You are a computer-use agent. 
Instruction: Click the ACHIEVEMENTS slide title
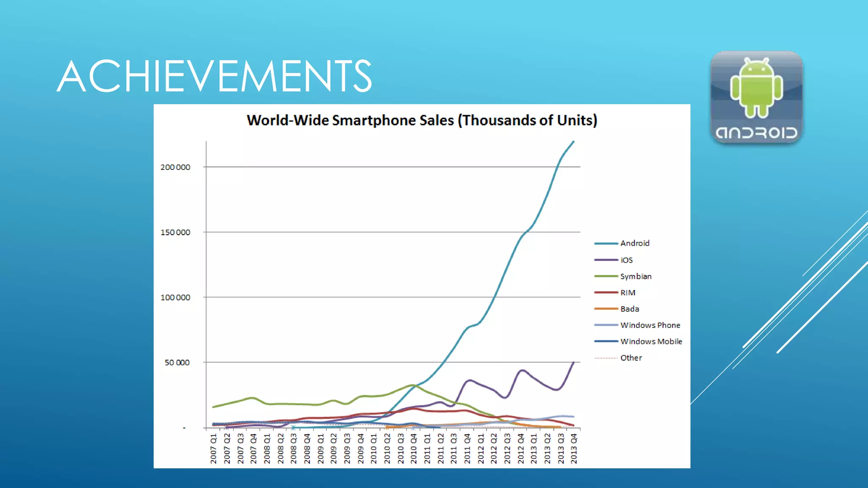[214, 76]
